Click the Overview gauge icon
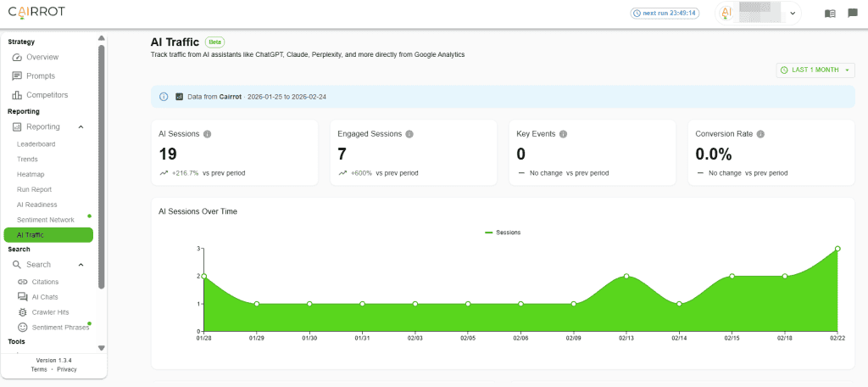Screen dimensions: 868x387 point(17,57)
